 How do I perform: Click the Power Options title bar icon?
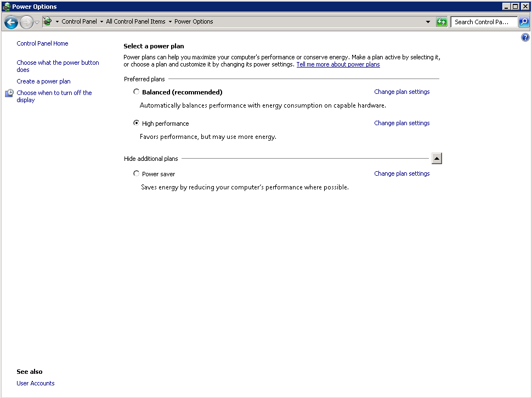(6, 7)
